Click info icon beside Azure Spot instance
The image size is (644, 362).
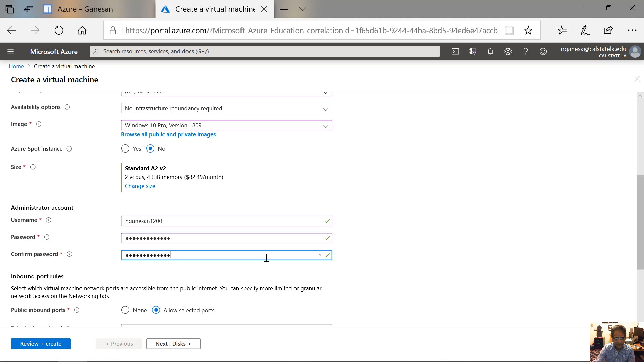69,149
